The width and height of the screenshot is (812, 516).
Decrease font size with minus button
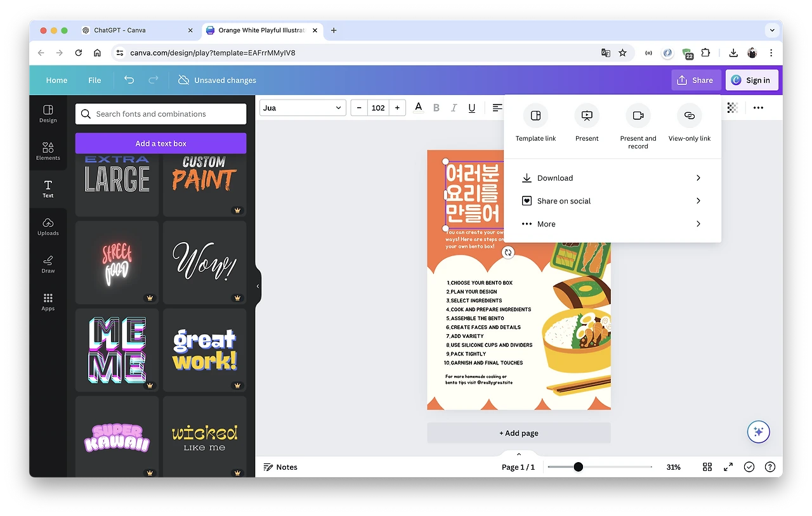pos(359,108)
